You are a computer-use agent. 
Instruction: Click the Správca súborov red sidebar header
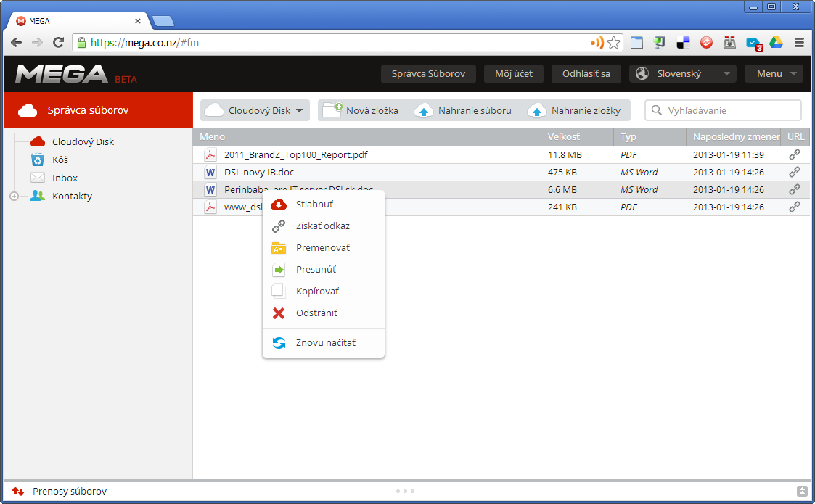[x=98, y=110]
